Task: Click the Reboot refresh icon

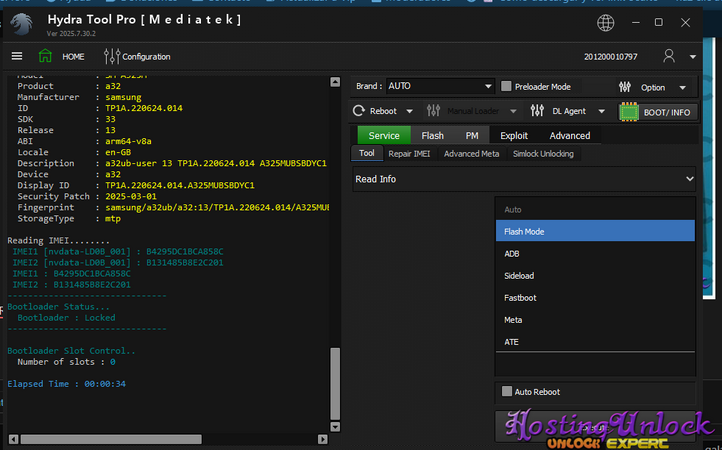Action: pyautogui.click(x=361, y=111)
